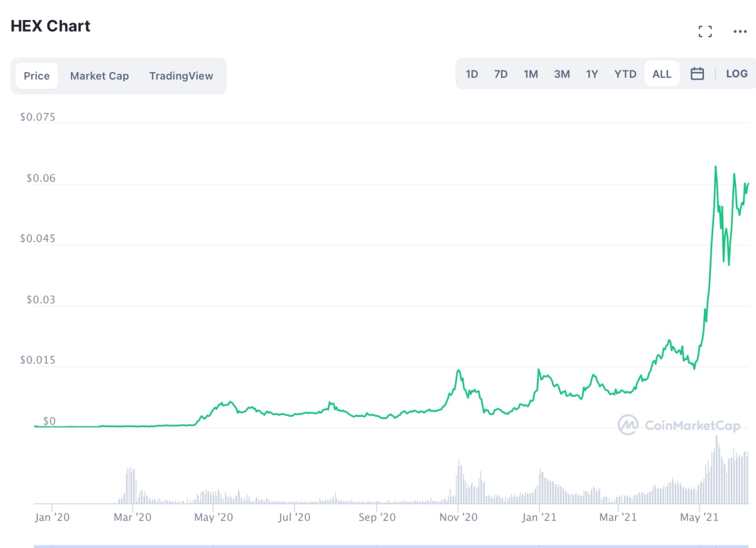This screenshot has width=756, height=548.
Task: Select the 3M time range
Action: [x=562, y=74]
